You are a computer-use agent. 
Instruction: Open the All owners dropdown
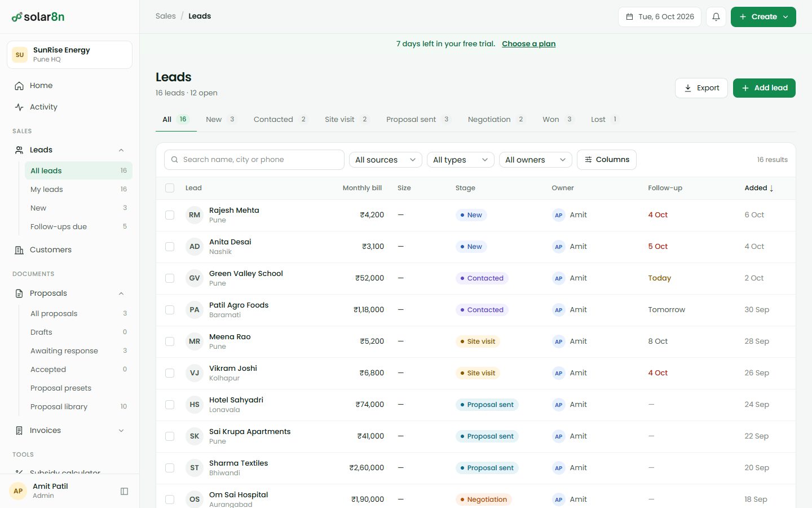(x=536, y=160)
